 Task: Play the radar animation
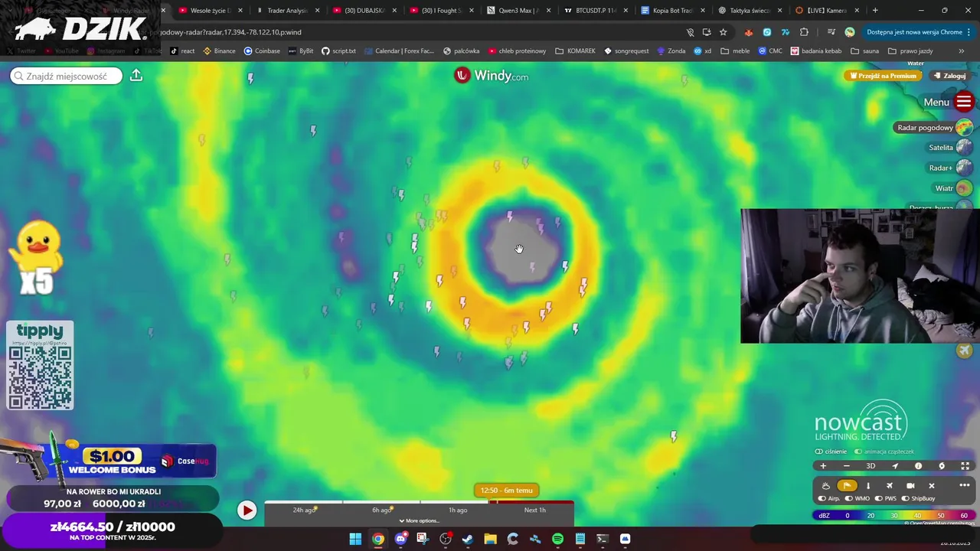tap(247, 510)
